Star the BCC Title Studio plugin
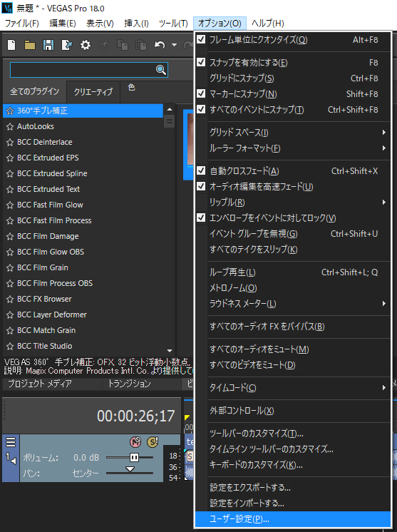The height and width of the screenshot is (532, 397). coord(10,346)
